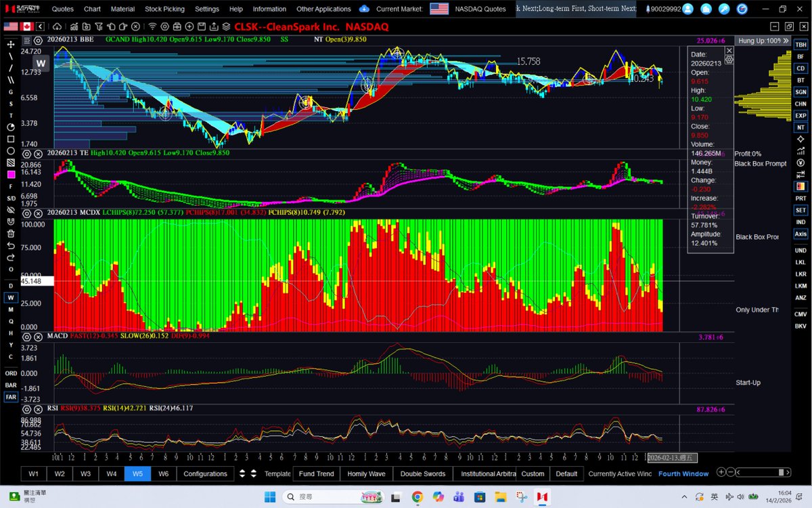The height and width of the screenshot is (508, 812).
Task: Toggle the BAR option in left sidebar
Action: 11,385
